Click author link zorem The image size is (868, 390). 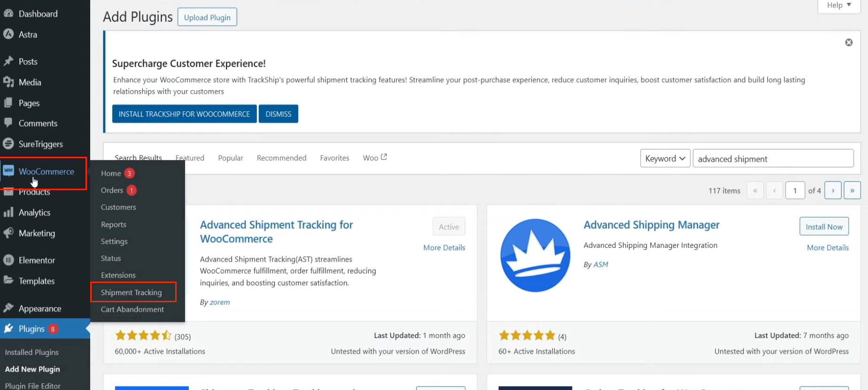pyautogui.click(x=220, y=302)
